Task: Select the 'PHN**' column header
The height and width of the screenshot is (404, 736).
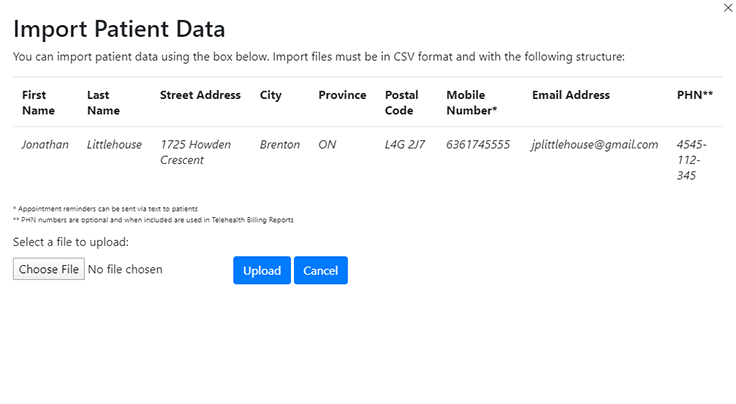Action: tap(695, 95)
